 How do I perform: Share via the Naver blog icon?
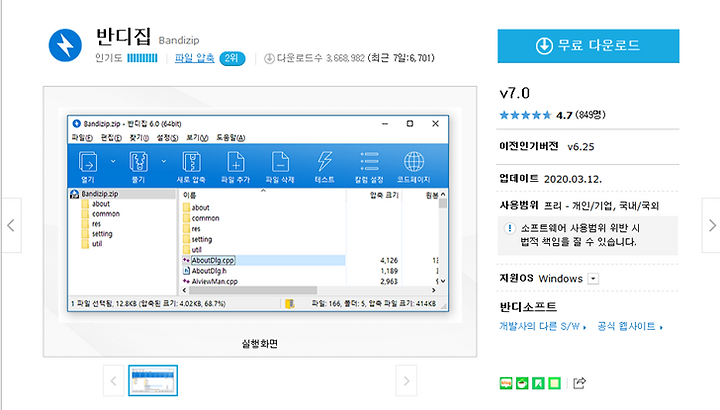click(506, 383)
